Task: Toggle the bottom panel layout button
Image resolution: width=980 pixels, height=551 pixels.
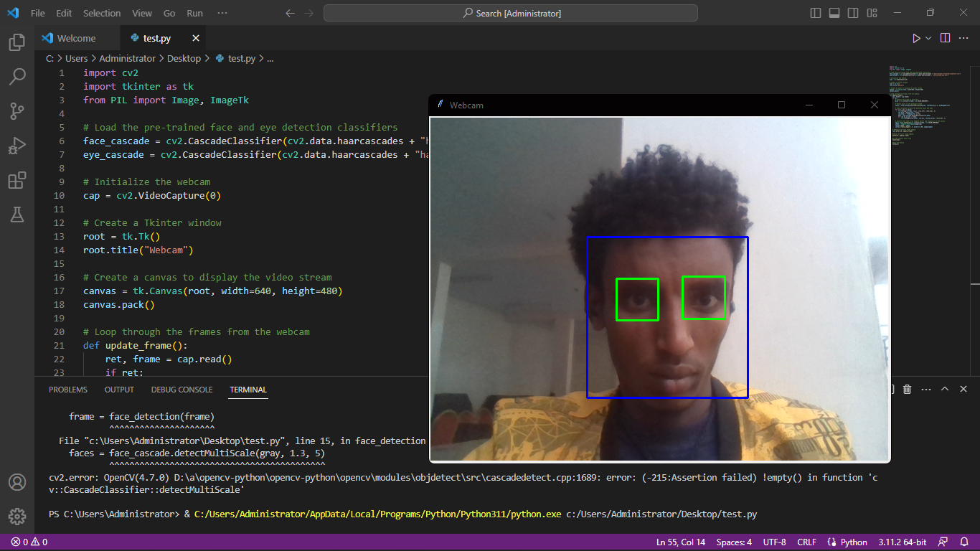Action: pyautogui.click(x=834, y=13)
